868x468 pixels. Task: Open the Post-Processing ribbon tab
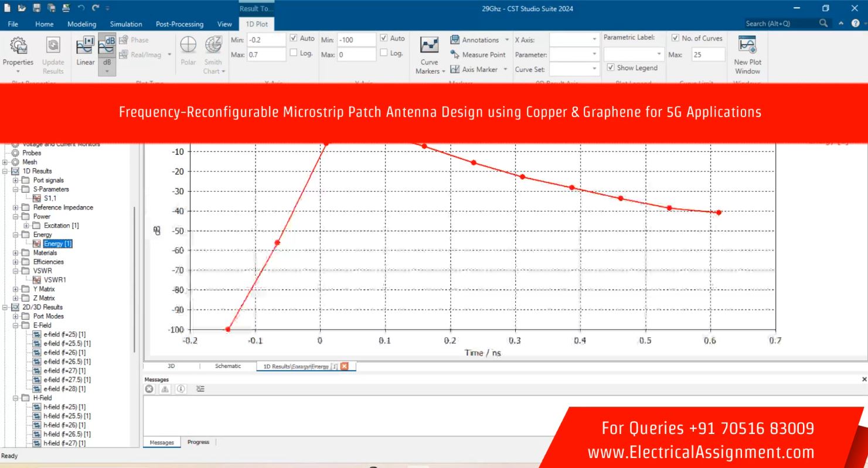(x=179, y=24)
